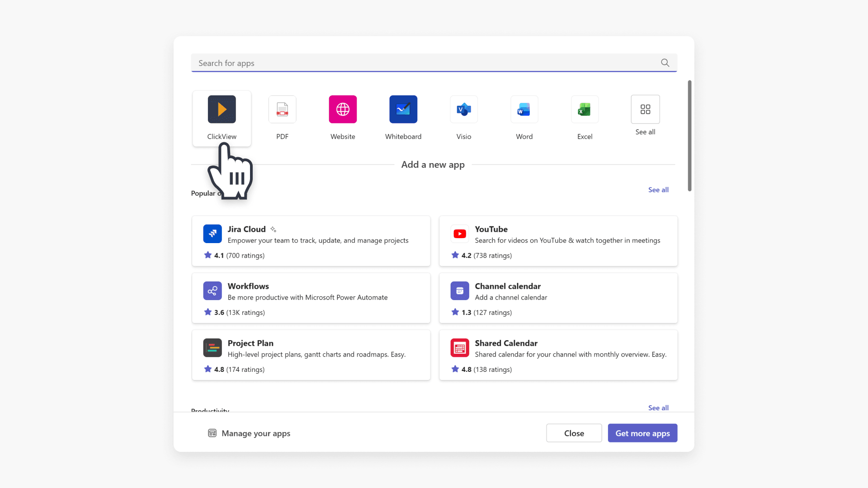Open the Visio app icon
This screenshot has width=868, height=488.
click(x=463, y=109)
